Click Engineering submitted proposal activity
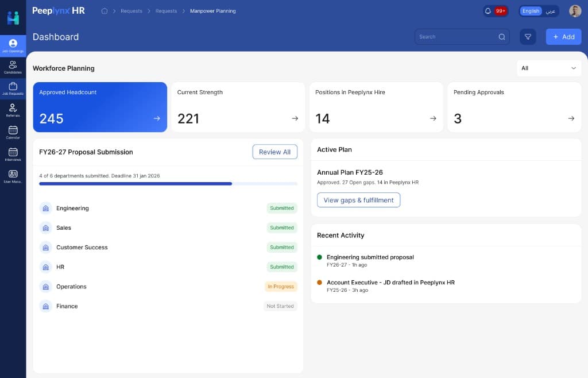The width and height of the screenshot is (588, 378). click(x=370, y=257)
